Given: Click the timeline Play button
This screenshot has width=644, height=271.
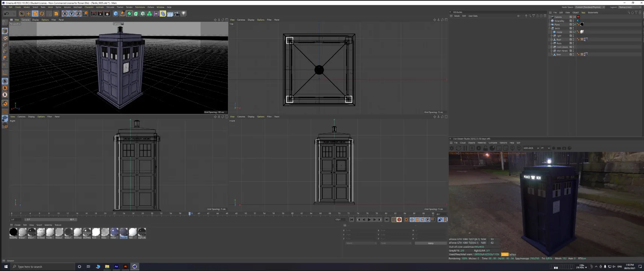Looking at the screenshot, I should (x=369, y=220).
